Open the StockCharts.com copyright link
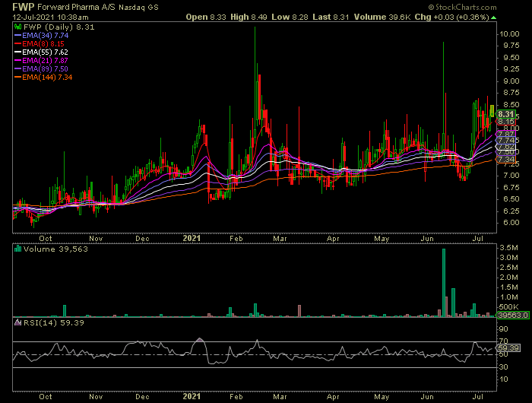Screen dimensions: 532x403 coord(462,7)
